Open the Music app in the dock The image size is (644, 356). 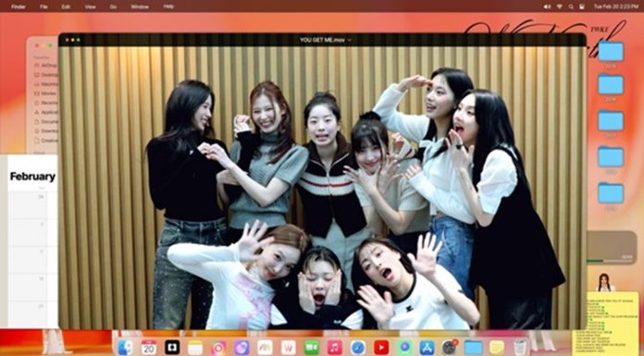pos(335,348)
